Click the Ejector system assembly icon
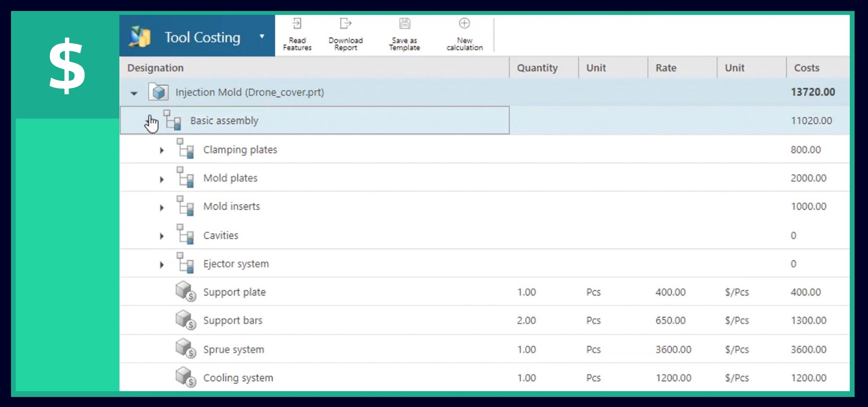This screenshot has width=868, height=407. [x=185, y=262]
